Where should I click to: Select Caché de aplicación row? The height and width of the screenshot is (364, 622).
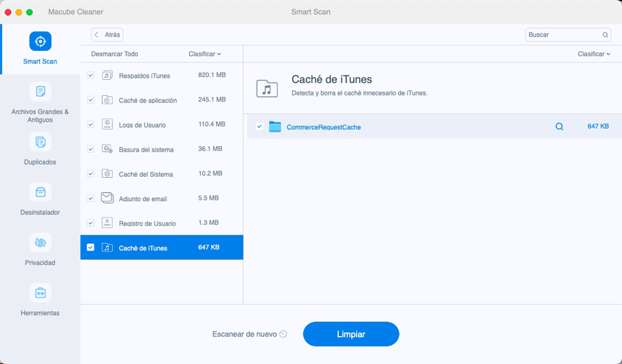pyautogui.click(x=162, y=99)
